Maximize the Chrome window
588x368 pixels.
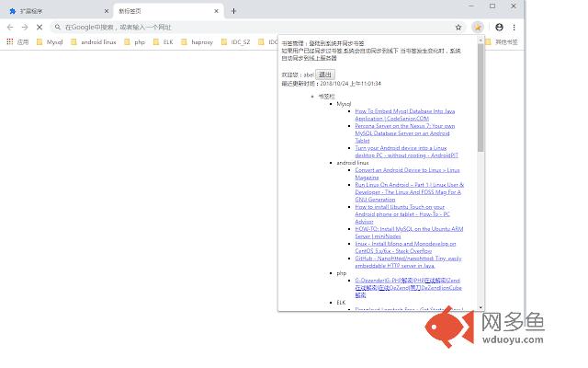[x=492, y=6]
